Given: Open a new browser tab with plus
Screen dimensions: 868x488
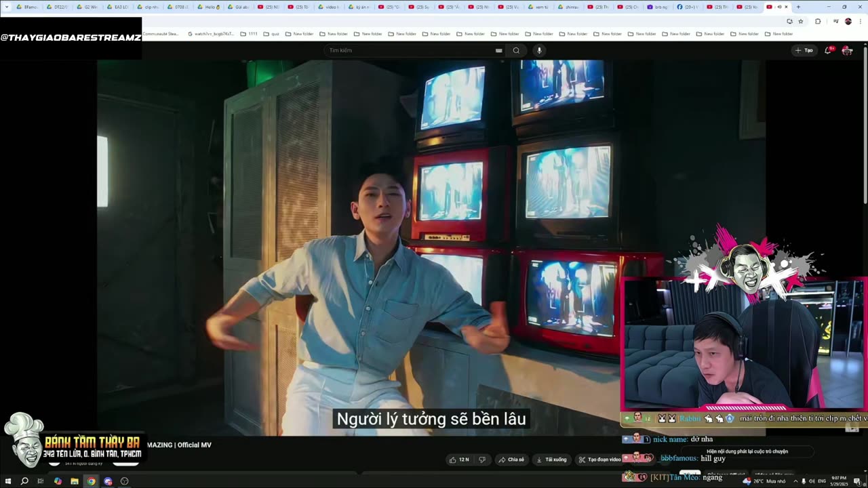Looking at the screenshot, I should (x=798, y=7).
